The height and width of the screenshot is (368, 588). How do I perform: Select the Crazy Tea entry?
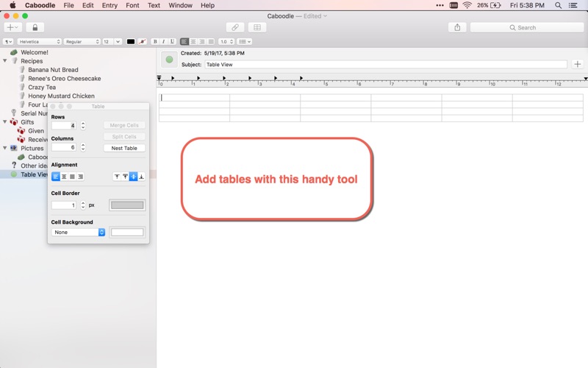tap(42, 87)
